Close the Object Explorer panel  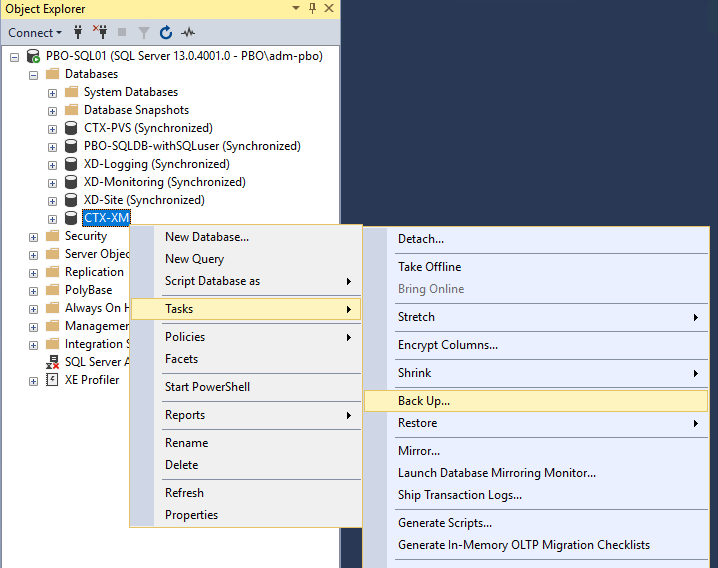(329, 8)
